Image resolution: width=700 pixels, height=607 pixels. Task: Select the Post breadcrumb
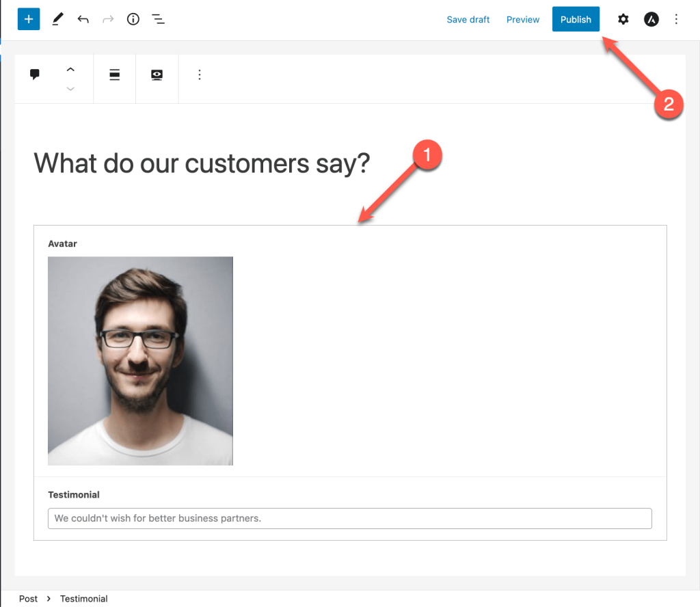28,599
